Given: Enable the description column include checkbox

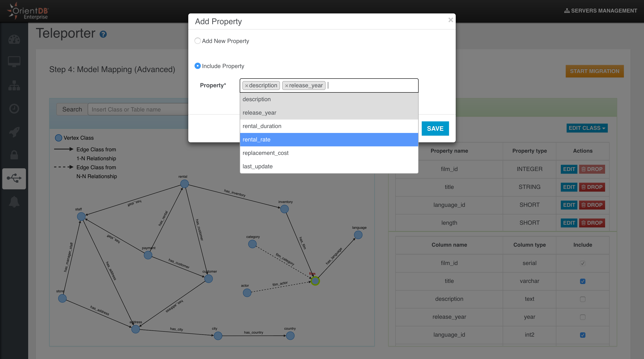Looking at the screenshot, I should 583,299.
